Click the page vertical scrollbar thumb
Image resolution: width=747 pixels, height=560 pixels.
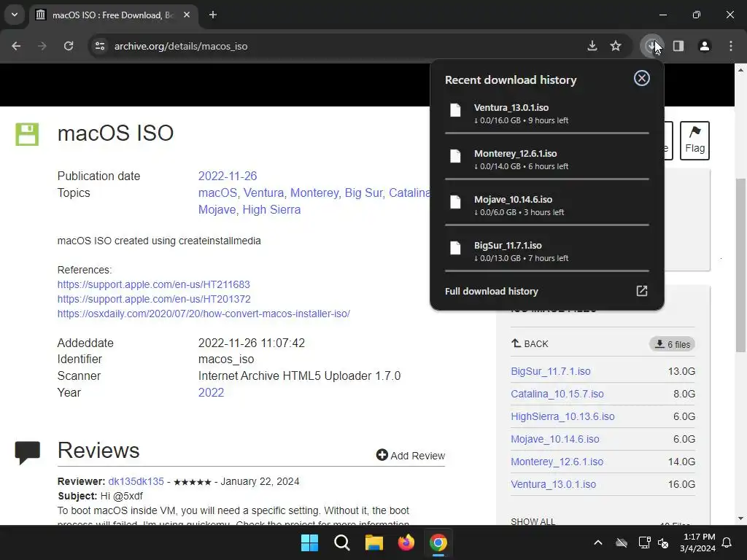tap(741, 265)
